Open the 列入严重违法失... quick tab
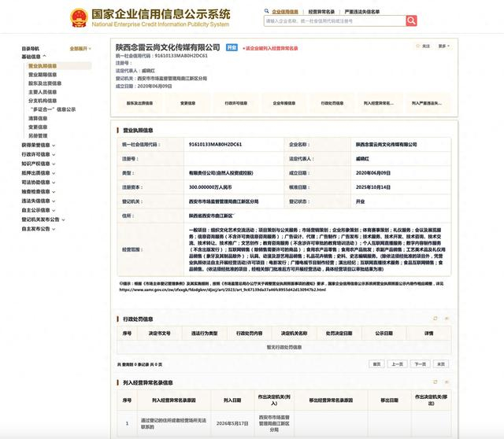 pyautogui.click(x=427, y=103)
